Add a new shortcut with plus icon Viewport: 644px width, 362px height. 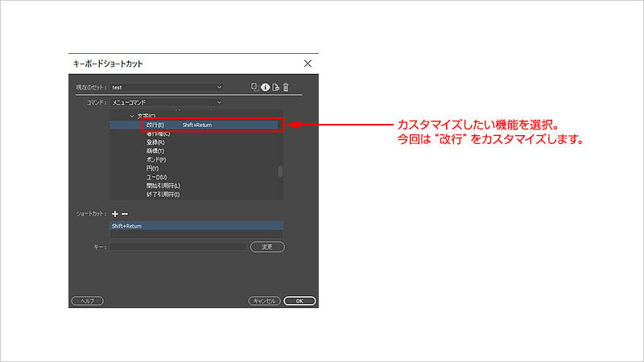(x=114, y=213)
